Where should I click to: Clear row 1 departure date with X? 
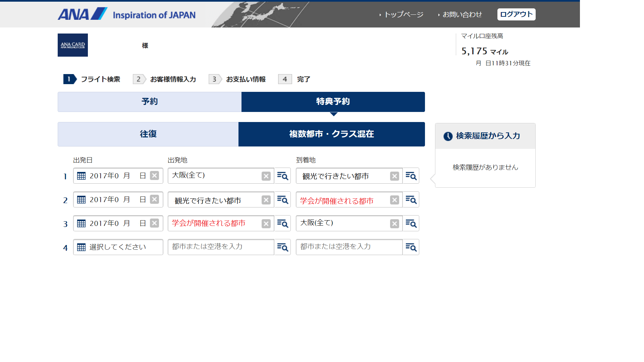point(154,176)
